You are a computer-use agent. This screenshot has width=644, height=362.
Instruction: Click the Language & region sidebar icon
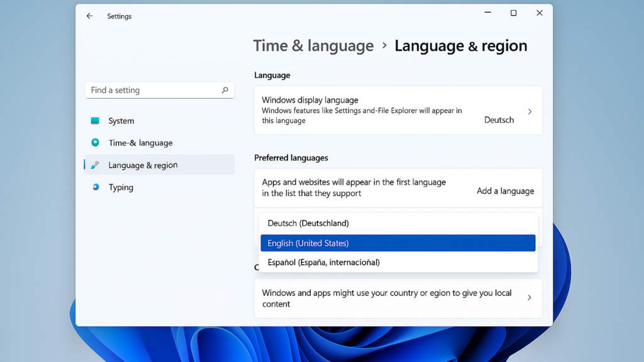(x=95, y=165)
